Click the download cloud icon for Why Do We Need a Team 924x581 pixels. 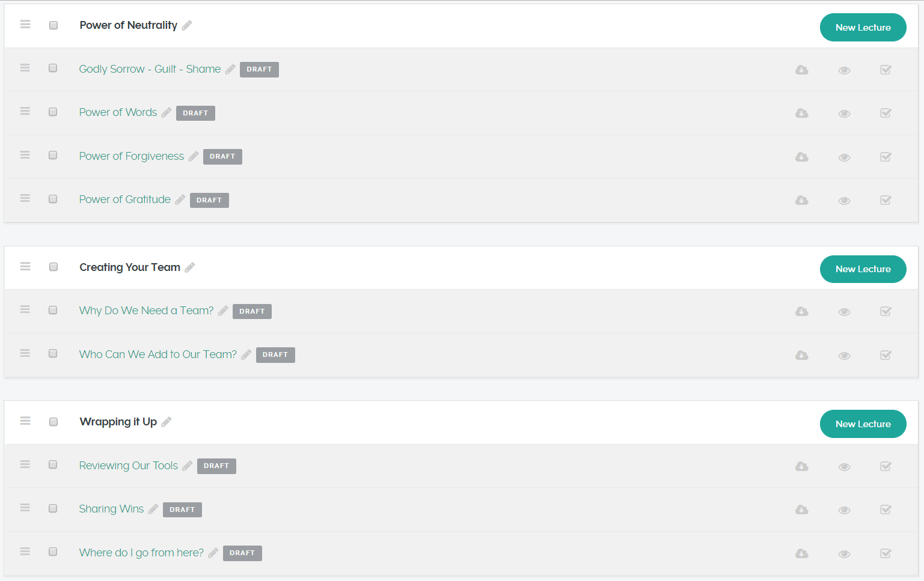coord(802,311)
